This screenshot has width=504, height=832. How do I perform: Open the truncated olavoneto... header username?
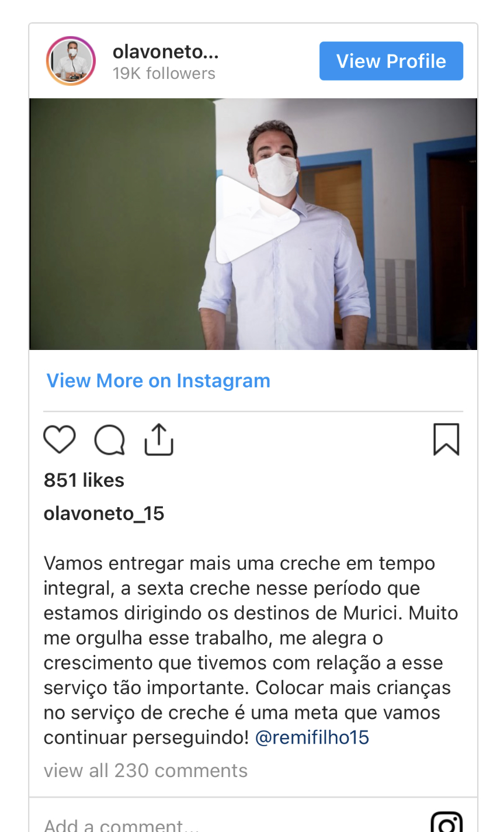[x=166, y=52]
